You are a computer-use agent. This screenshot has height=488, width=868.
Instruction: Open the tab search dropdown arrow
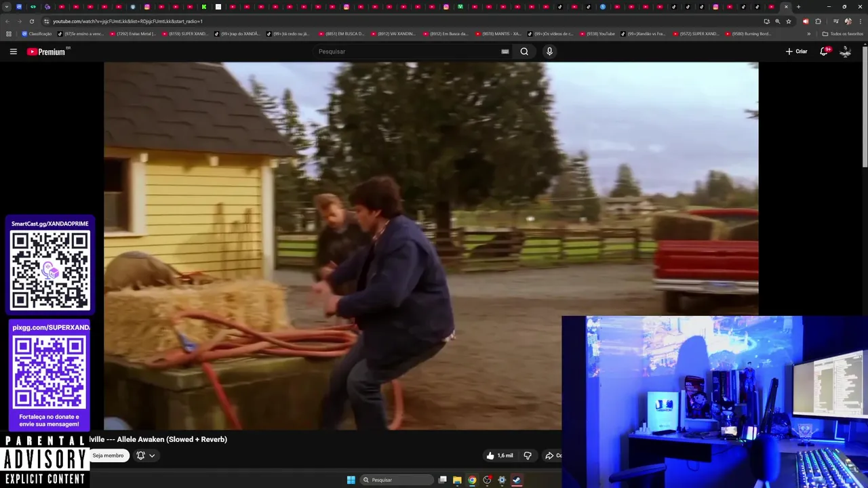pos(7,7)
